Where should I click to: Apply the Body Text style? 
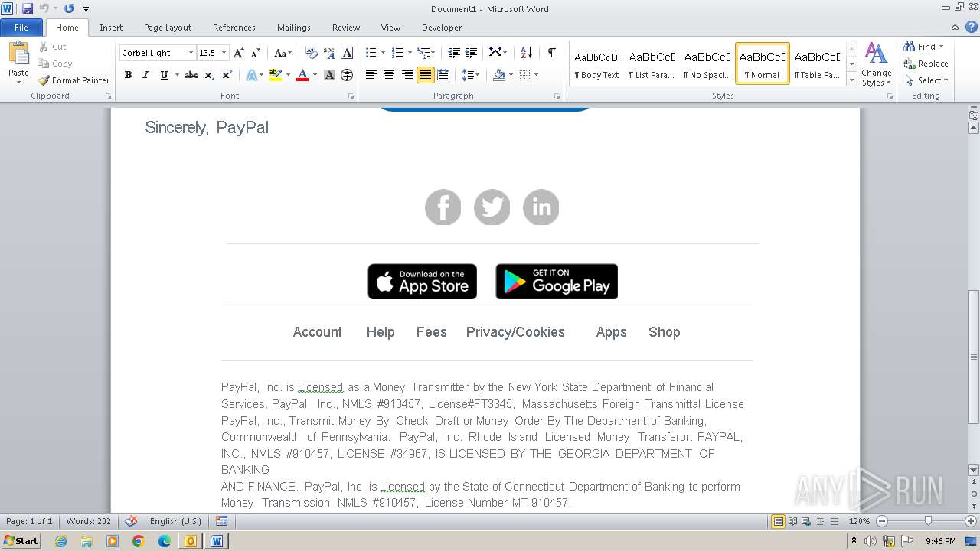tap(596, 64)
